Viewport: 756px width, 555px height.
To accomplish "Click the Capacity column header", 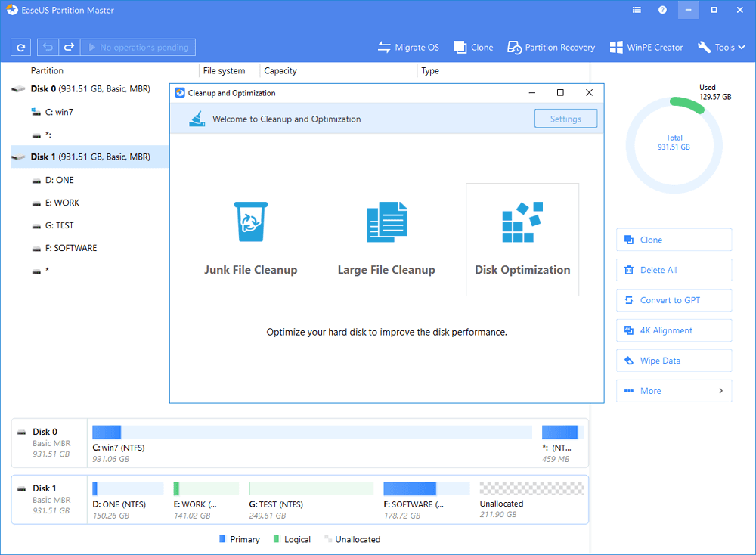I will (280, 70).
